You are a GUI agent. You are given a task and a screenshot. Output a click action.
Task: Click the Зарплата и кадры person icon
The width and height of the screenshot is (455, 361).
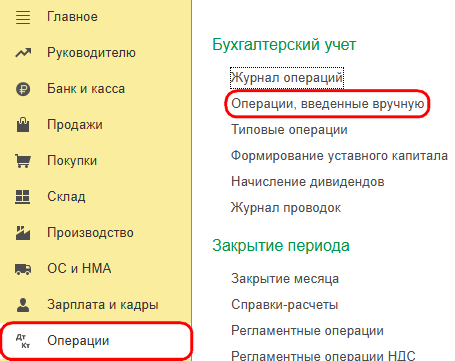point(23,305)
